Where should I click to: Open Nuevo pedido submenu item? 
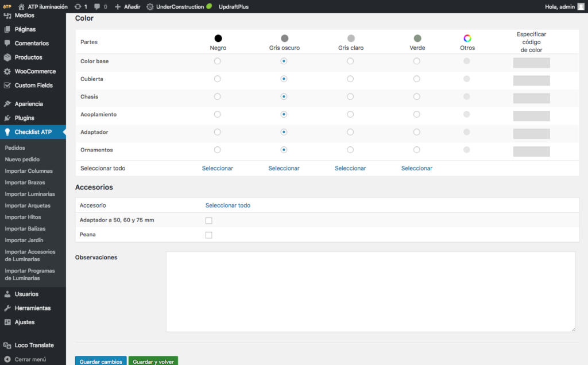pos(22,160)
